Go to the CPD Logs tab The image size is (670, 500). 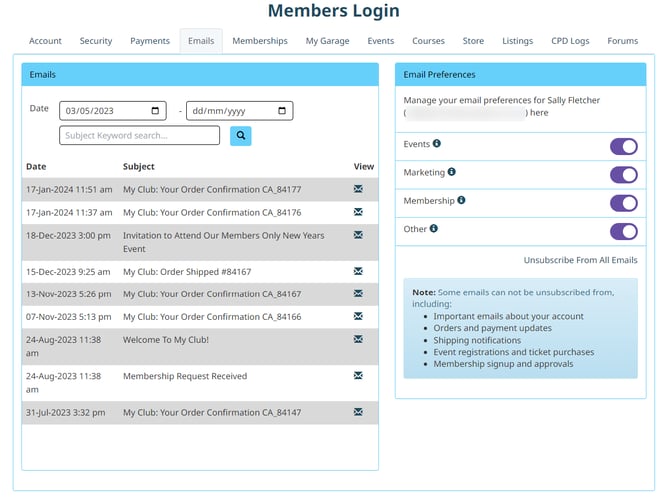coord(570,41)
